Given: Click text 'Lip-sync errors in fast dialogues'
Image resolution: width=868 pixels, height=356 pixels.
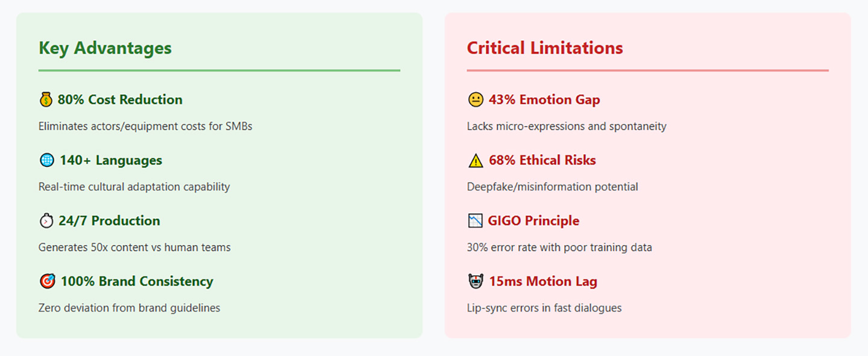Looking at the screenshot, I should 544,308.
